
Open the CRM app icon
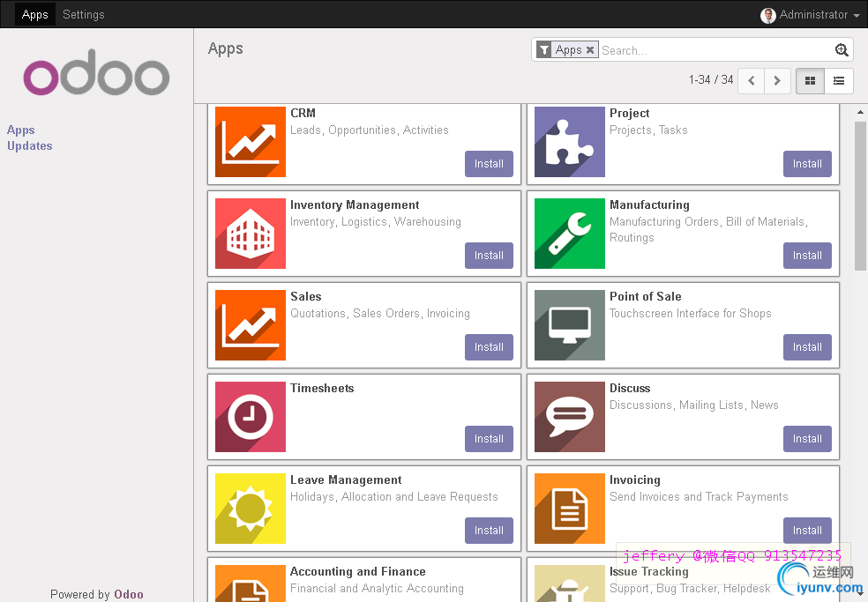click(251, 142)
